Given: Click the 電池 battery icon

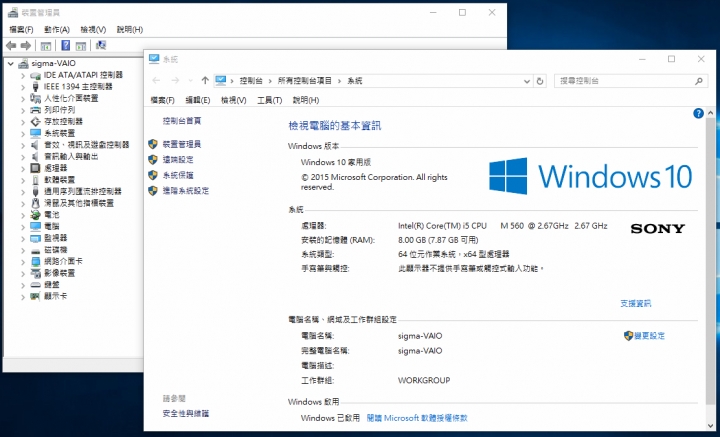Looking at the screenshot, I should tap(35, 214).
